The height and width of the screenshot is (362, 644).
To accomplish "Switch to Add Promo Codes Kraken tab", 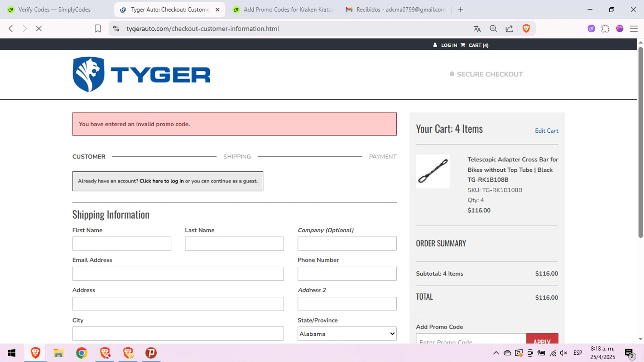I will pyautogui.click(x=283, y=9).
